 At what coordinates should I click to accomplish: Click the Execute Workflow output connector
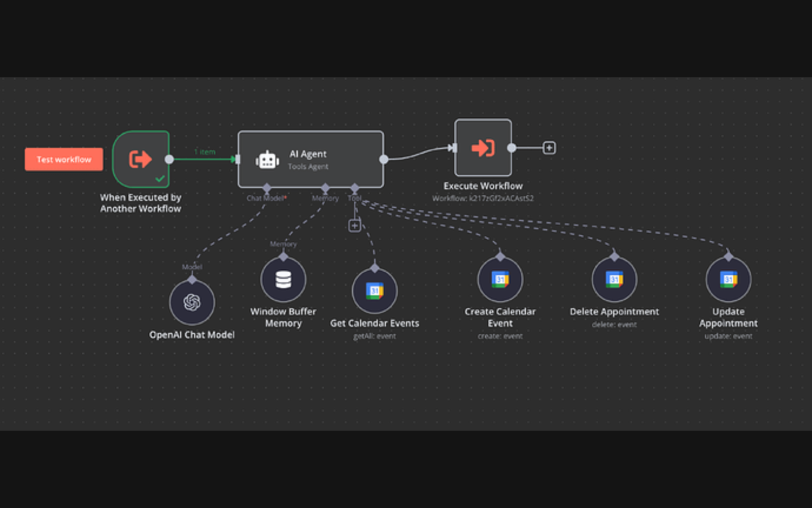click(x=512, y=148)
